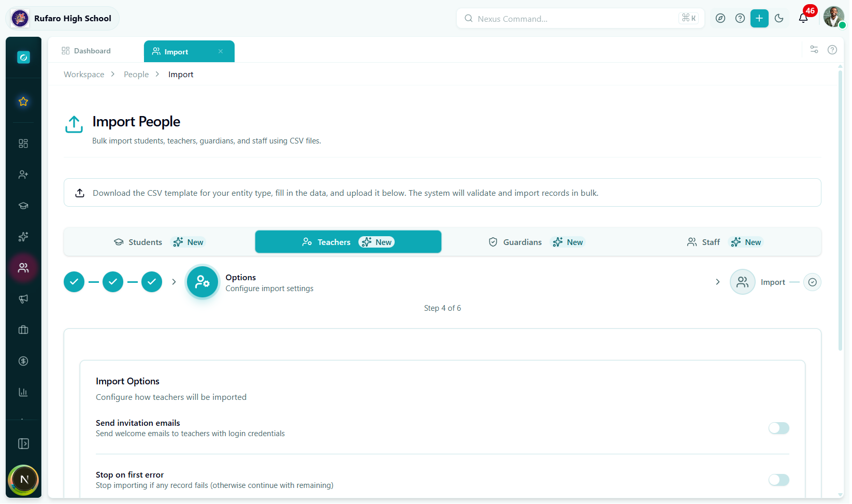This screenshot has width=852, height=504.
Task: Open favorites star in sidebar
Action: click(23, 102)
